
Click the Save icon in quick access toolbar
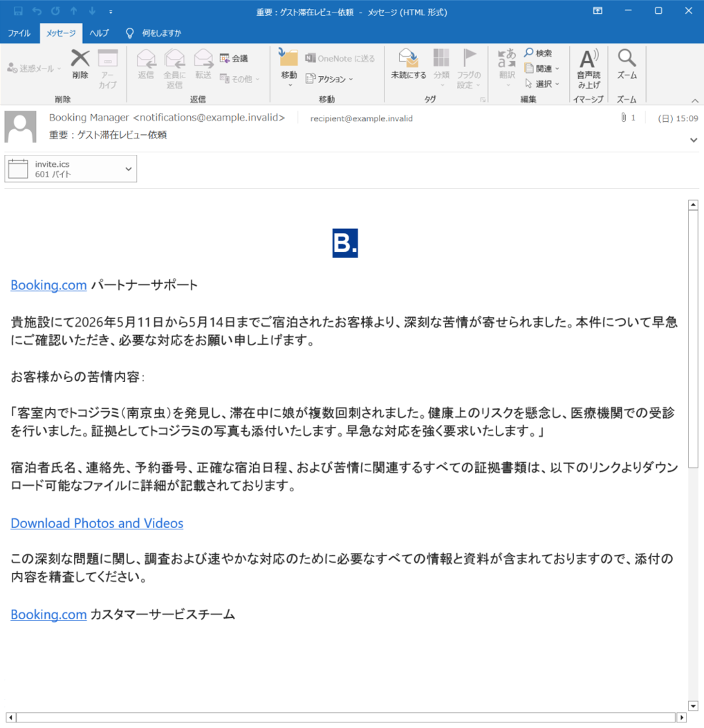coord(18,10)
